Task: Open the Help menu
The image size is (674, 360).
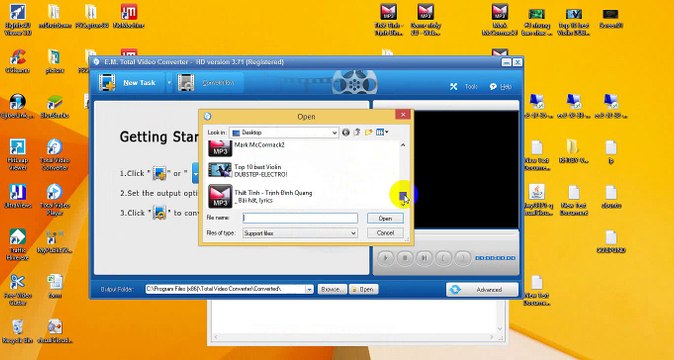Action: pyautogui.click(x=506, y=86)
